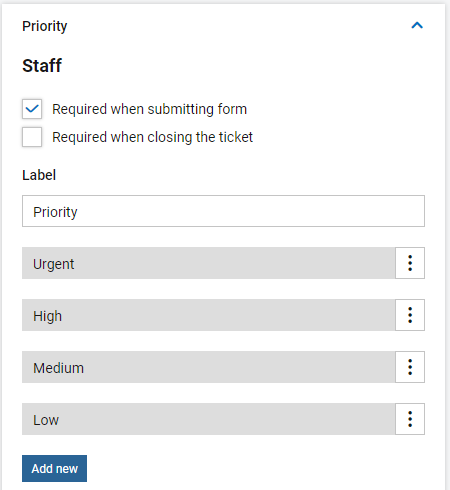Click the Priority section header title
Image resolution: width=450 pixels, height=490 pixels.
[45, 26]
